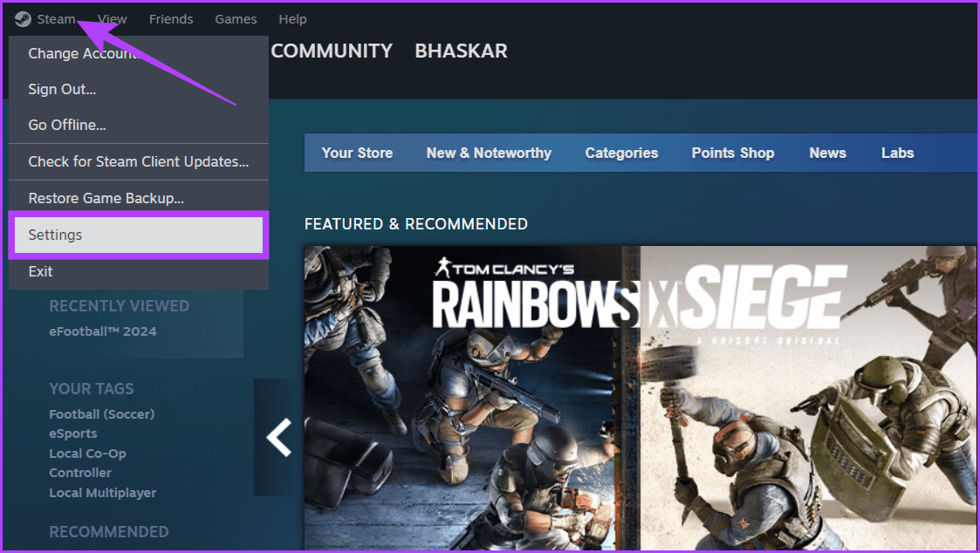
Task: Browse New & Noteworthy games
Action: click(x=488, y=153)
